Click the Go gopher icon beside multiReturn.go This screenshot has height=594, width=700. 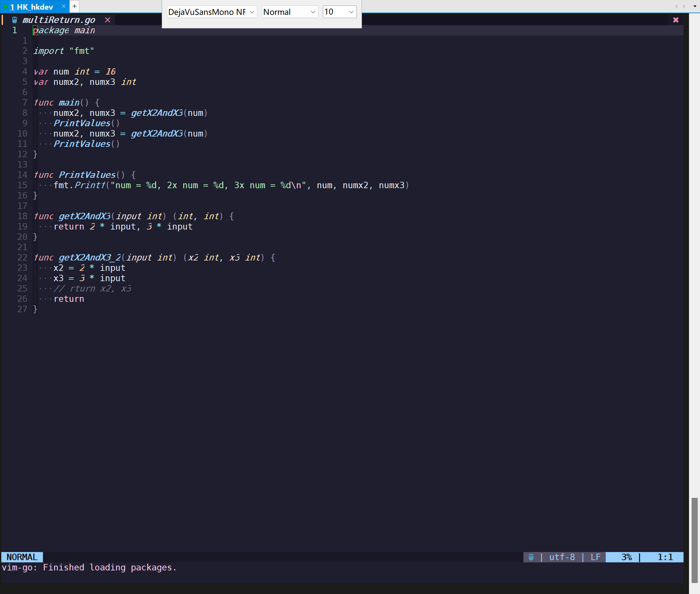15,20
